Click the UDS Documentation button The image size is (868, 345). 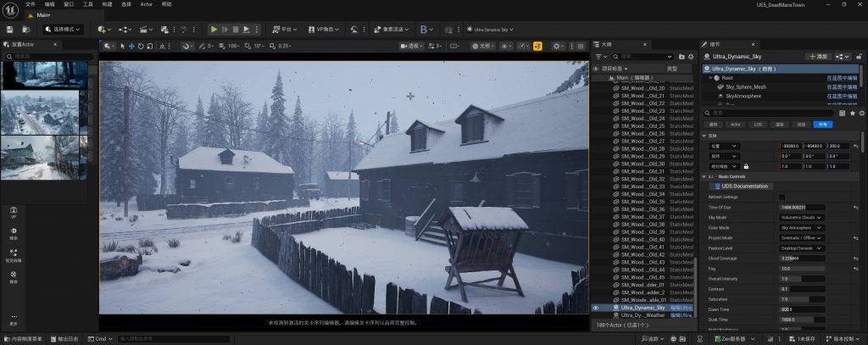coord(742,186)
